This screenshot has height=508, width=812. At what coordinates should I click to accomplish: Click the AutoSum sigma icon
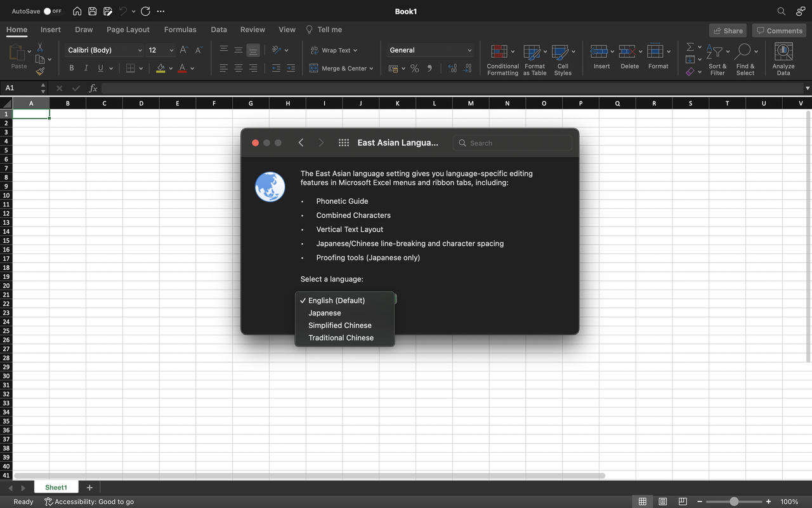coord(690,47)
